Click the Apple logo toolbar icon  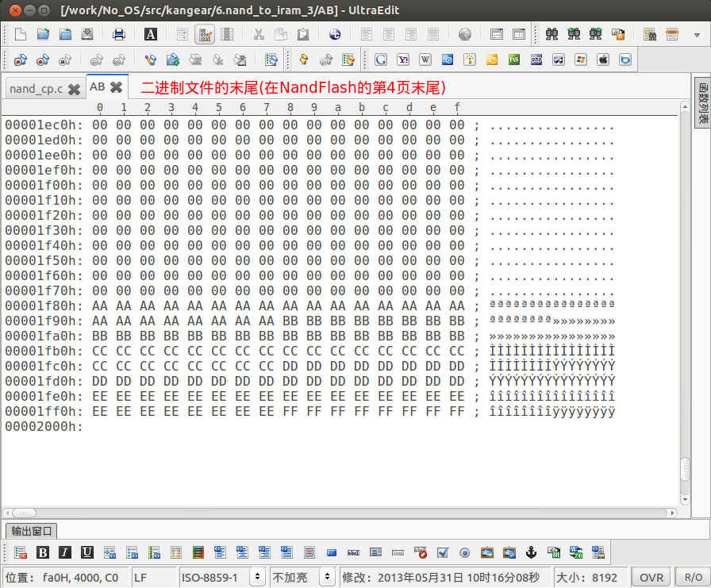coord(603,60)
